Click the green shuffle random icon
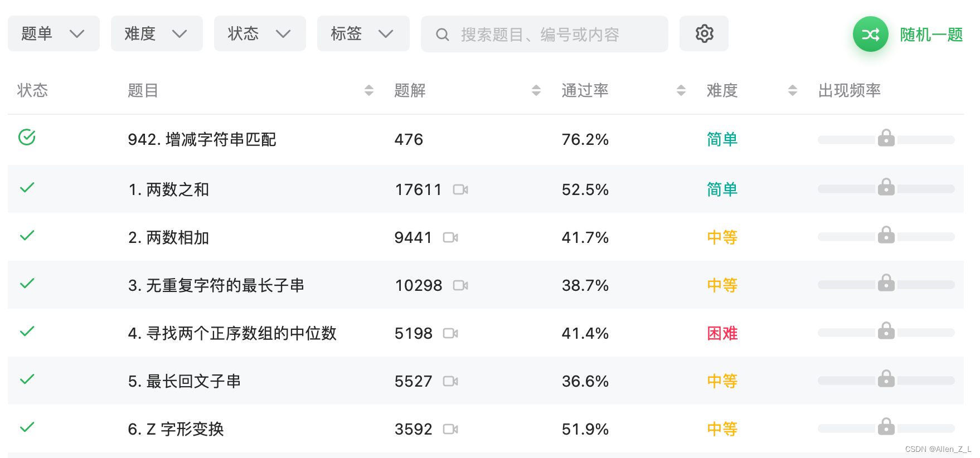This screenshot has height=458, width=980. 870,35
